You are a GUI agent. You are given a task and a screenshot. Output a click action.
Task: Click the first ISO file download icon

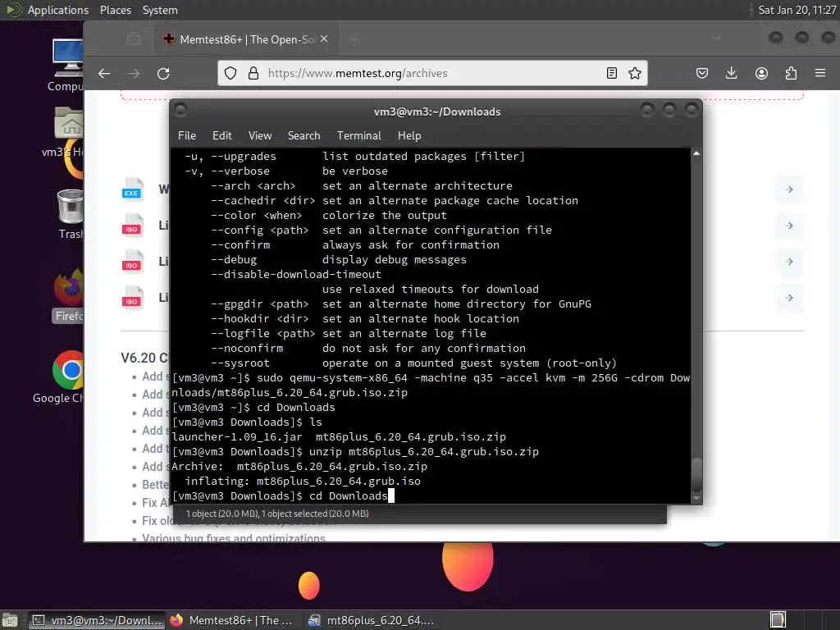(131, 226)
